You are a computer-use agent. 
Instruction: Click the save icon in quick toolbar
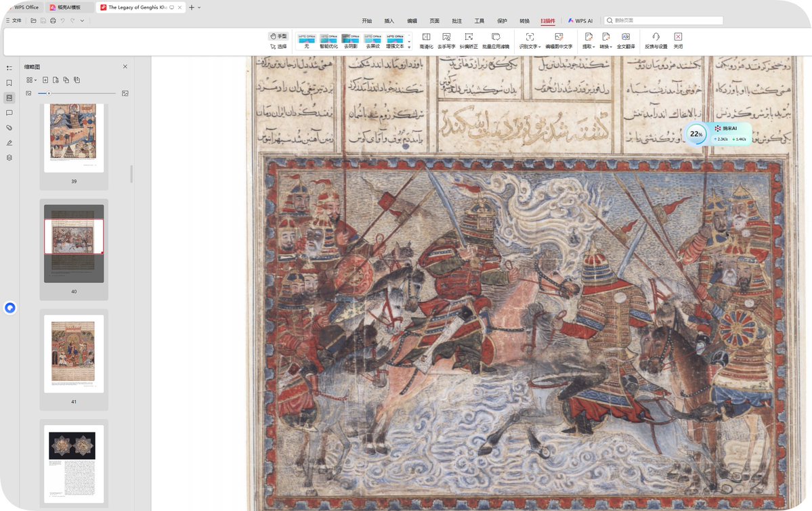tap(43, 21)
